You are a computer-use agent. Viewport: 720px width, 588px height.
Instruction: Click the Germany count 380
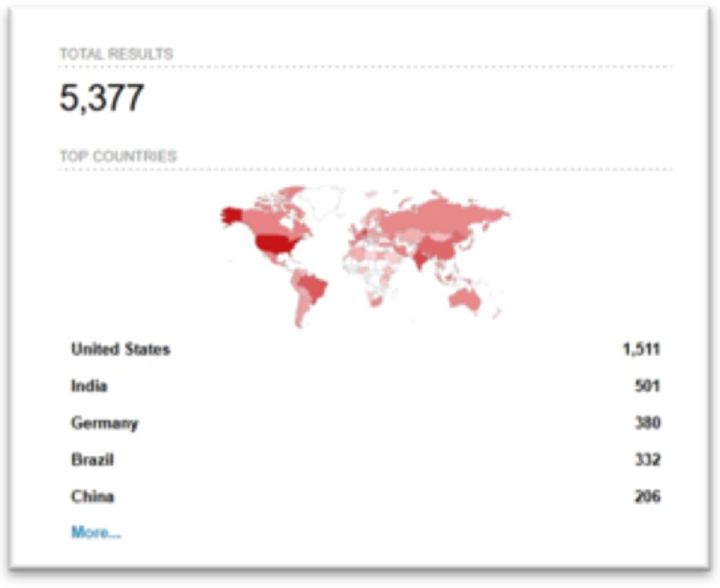coord(647,423)
